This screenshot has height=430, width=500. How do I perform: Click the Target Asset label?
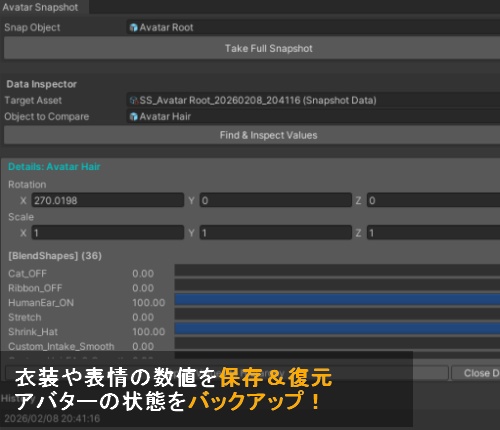[33, 100]
